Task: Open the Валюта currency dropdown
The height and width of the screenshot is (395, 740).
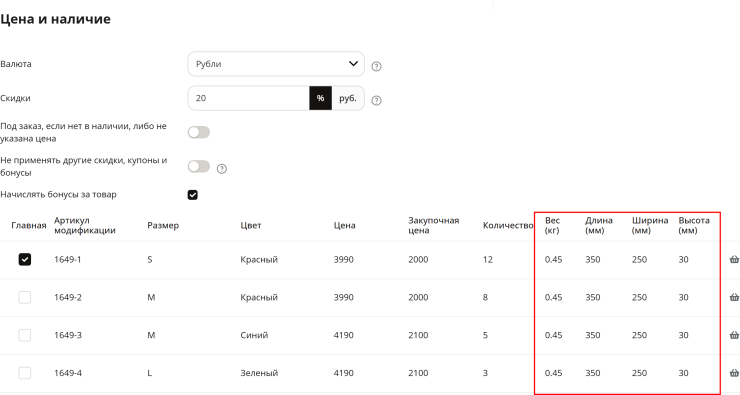Action: coord(276,64)
